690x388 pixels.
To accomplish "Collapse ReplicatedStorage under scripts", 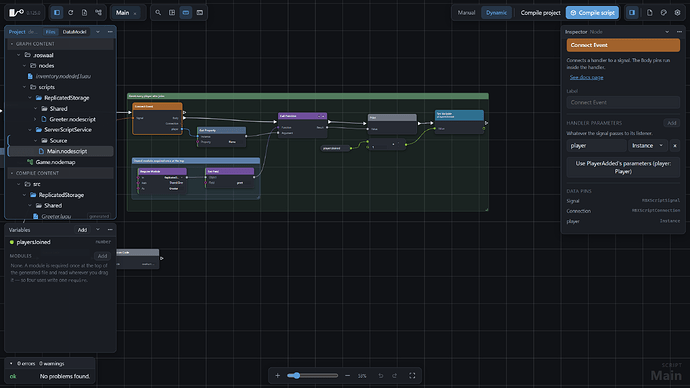I will (x=30, y=98).
